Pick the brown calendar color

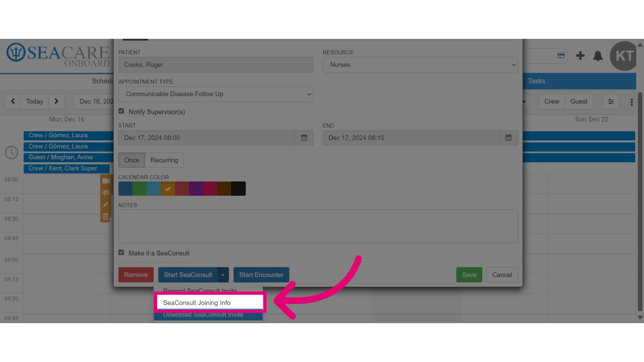[224, 189]
